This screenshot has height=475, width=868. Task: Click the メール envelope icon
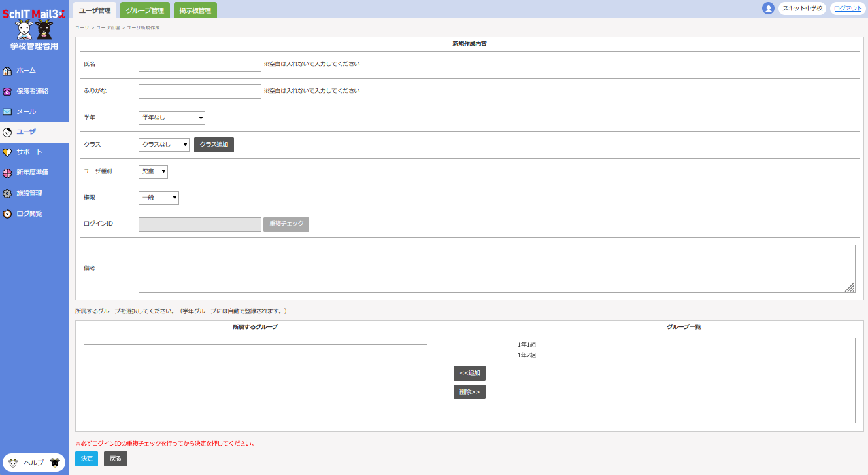(x=7, y=112)
